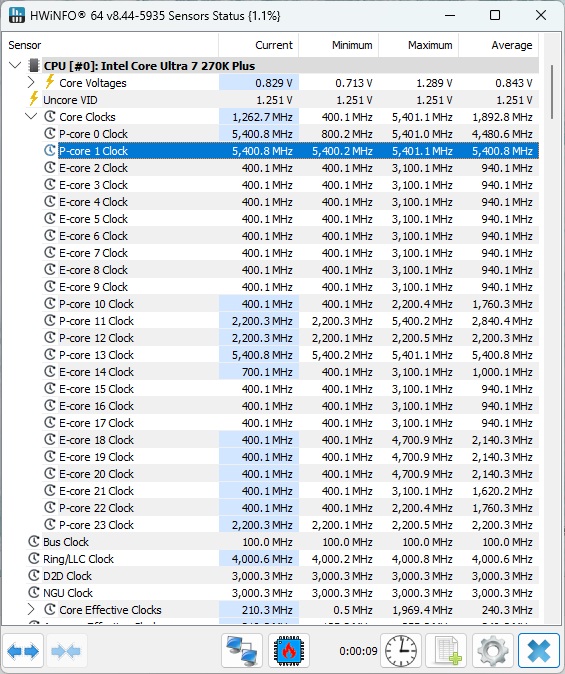Click the CPU flame chip icon
This screenshot has height=674, width=565.
point(289,651)
